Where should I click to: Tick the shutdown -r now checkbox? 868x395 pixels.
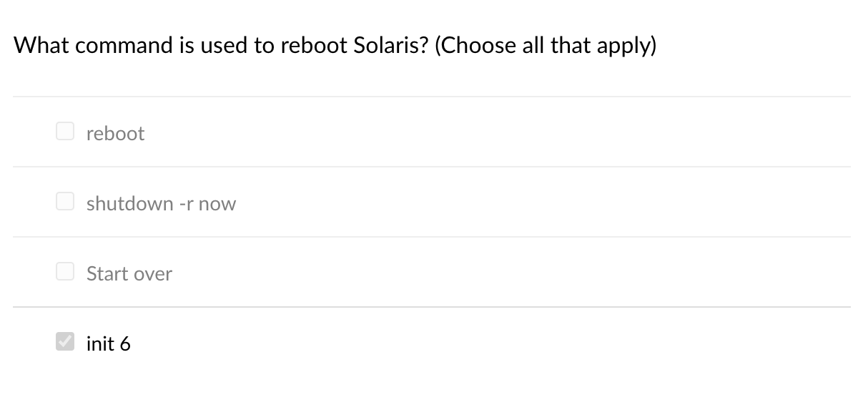coord(65,202)
